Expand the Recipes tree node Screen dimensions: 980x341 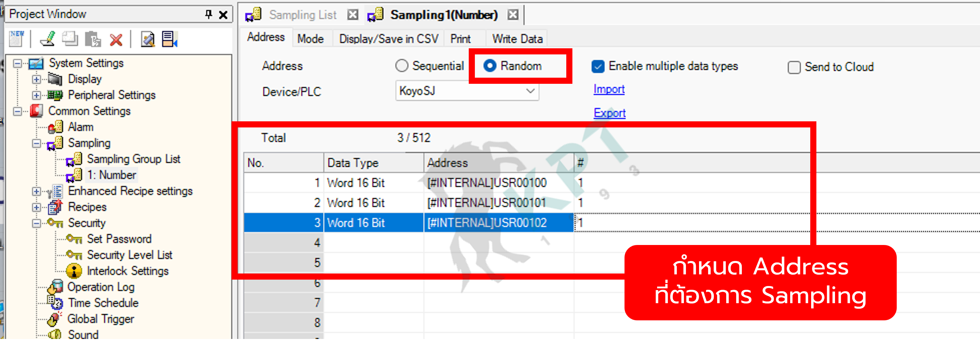36,207
